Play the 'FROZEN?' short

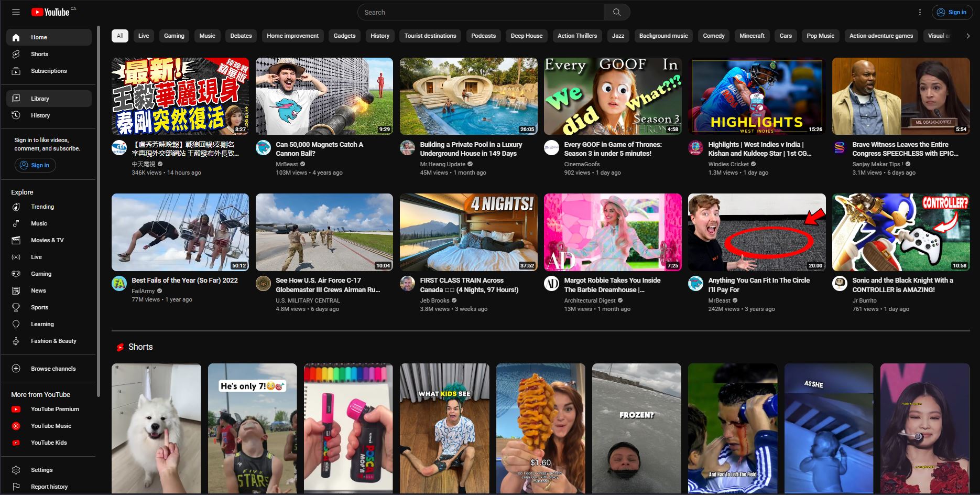(x=637, y=428)
